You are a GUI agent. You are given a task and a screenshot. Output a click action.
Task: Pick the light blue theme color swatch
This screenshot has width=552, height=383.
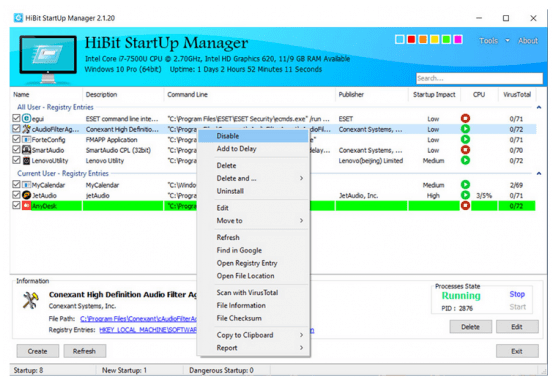(400, 39)
